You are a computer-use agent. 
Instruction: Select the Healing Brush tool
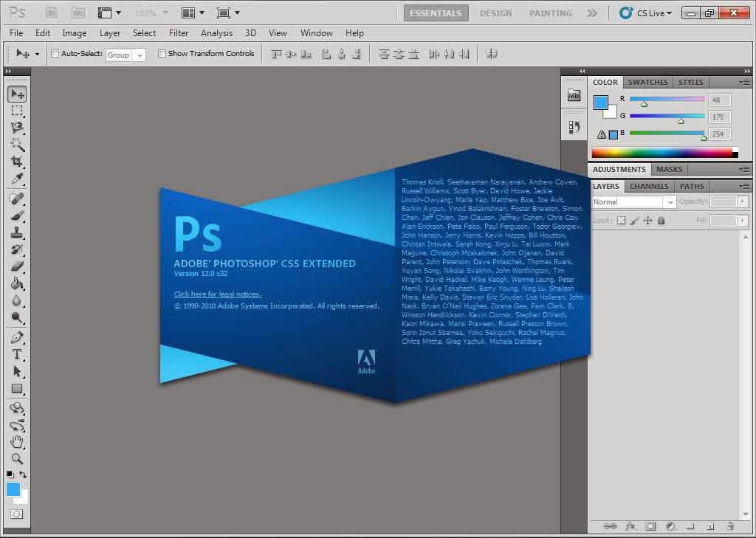pyautogui.click(x=17, y=198)
